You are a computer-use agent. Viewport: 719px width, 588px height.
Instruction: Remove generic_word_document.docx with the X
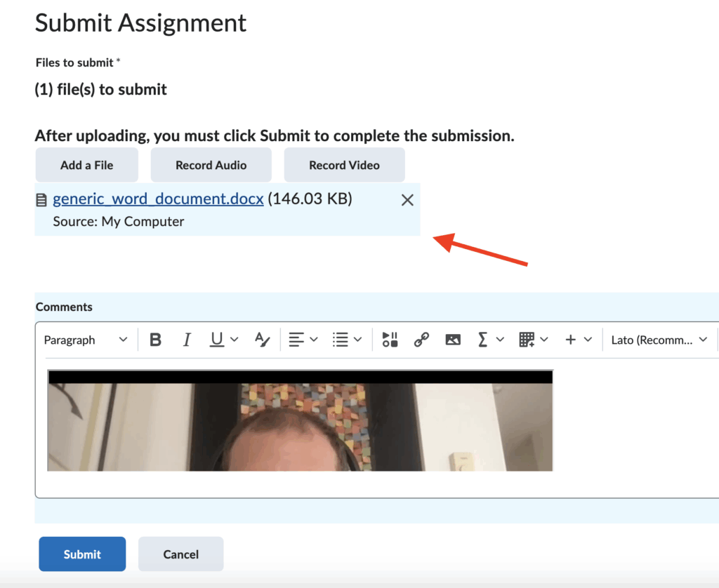pyautogui.click(x=407, y=200)
